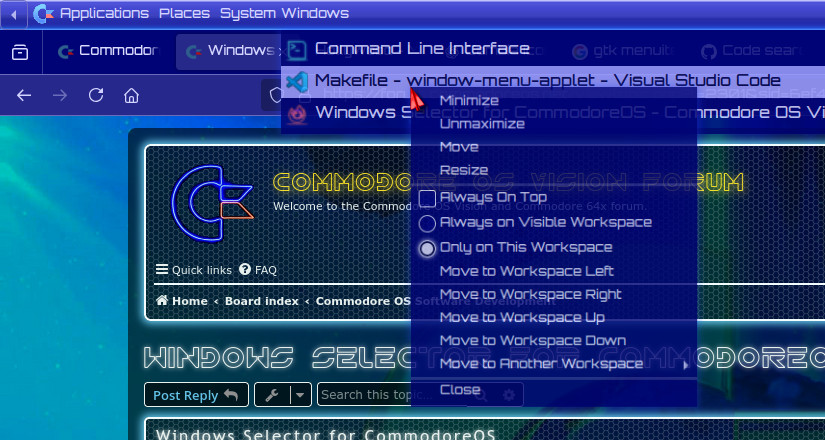Image resolution: width=825 pixels, height=440 pixels.
Task: Select the Windows Selector Firefox window entry
Action: 553,113
